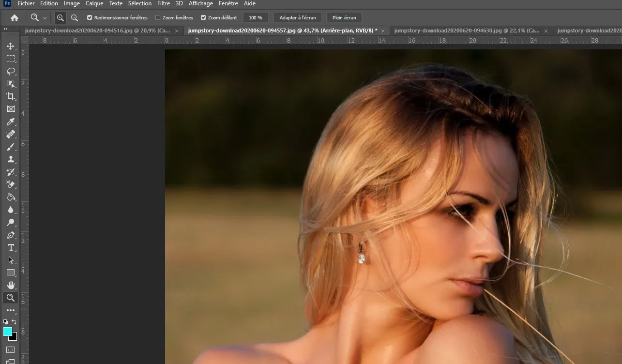Select the Hand tool
The height and width of the screenshot is (364, 622).
pos(11,285)
